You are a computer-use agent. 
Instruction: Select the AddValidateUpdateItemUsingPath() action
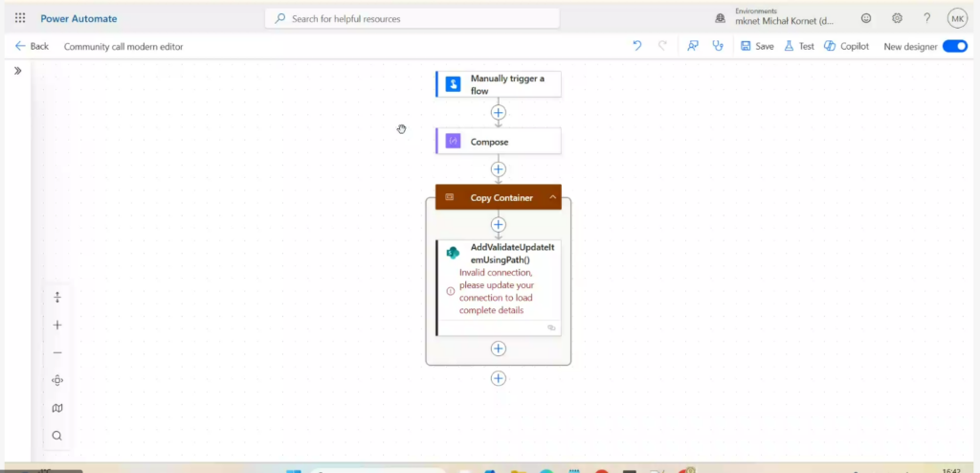point(498,288)
